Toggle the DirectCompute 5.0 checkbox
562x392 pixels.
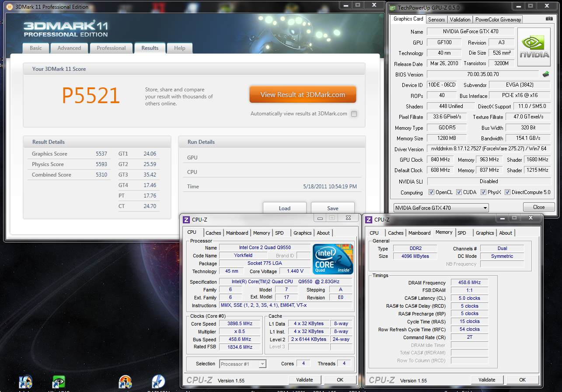click(x=507, y=192)
